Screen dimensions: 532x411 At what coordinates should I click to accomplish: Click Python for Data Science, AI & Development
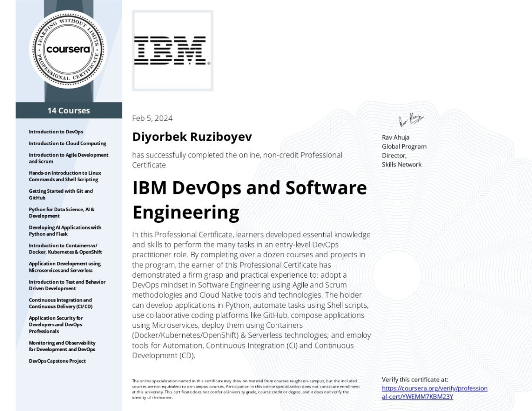pyautogui.click(x=61, y=213)
